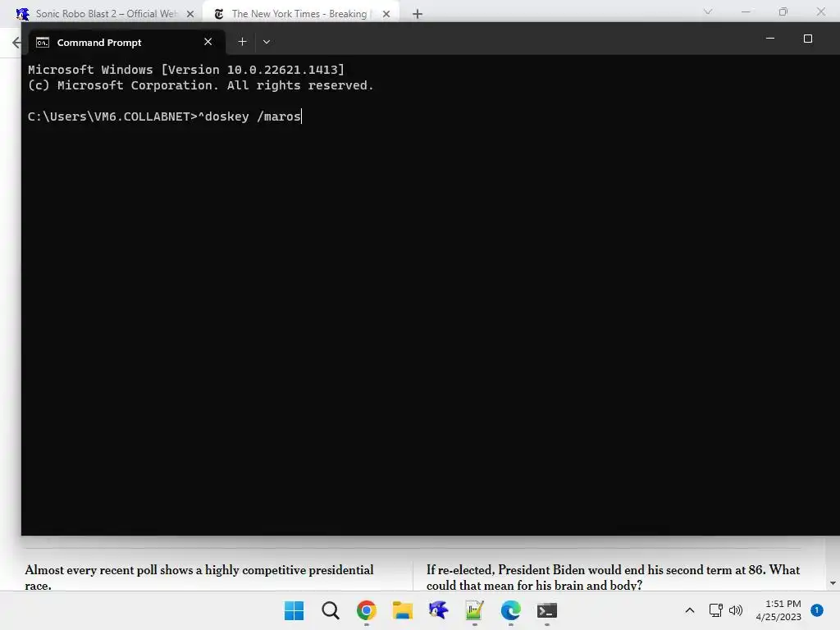
Task: Open taskbar Search
Action: (331, 610)
